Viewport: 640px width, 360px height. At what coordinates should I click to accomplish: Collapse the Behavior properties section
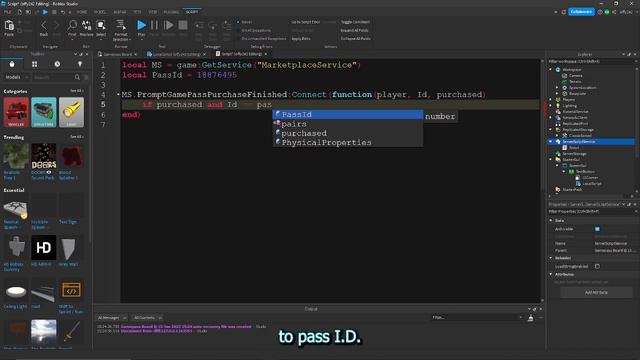(551, 258)
